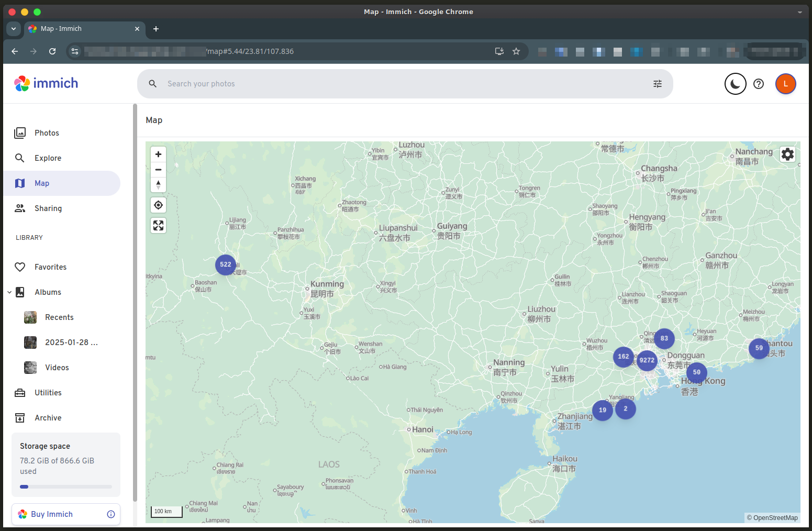
Task: Reset map bearing to north
Action: point(158,185)
